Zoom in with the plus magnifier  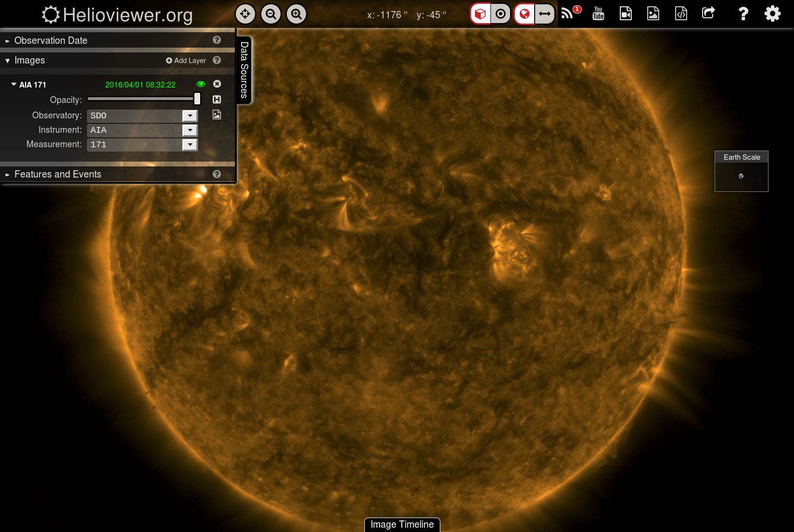(296, 14)
